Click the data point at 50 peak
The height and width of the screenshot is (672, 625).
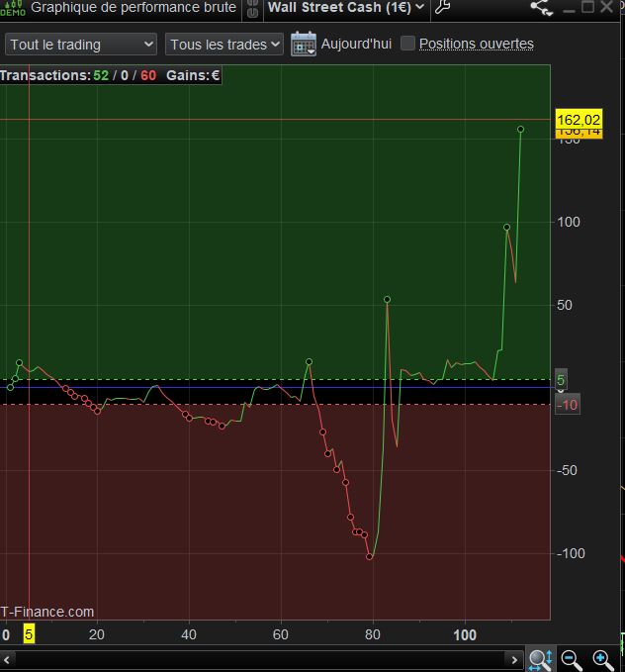pos(387,300)
